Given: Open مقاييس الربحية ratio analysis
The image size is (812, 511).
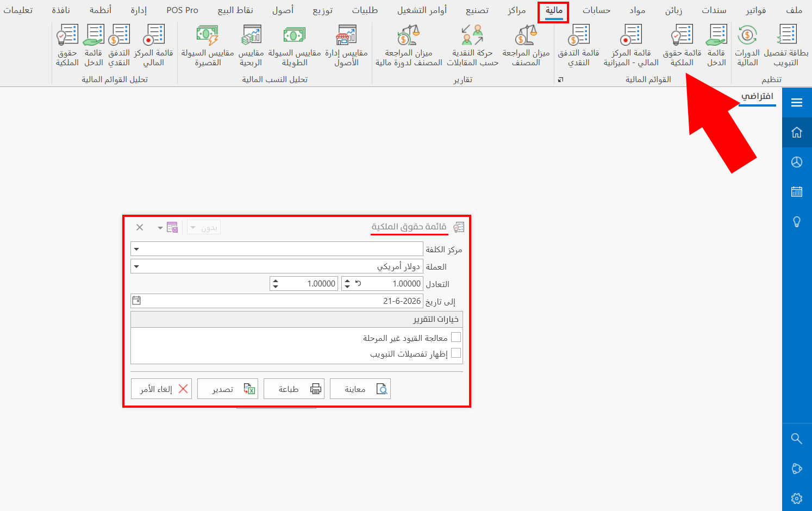Looking at the screenshot, I should 251,46.
